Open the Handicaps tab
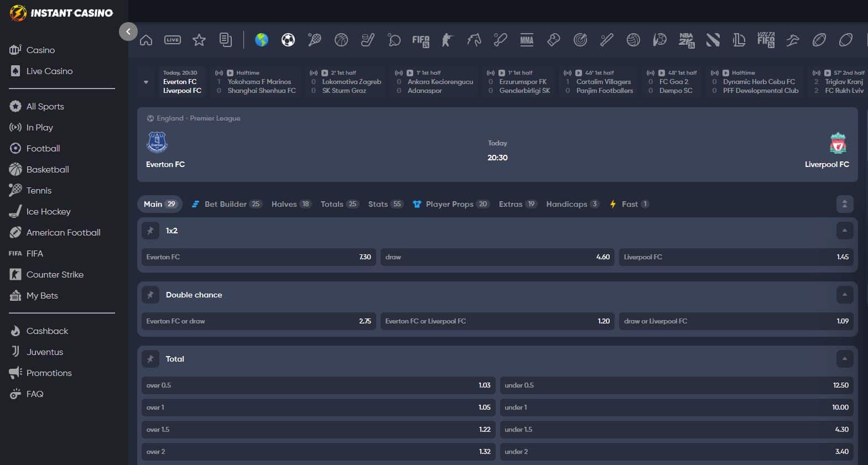This screenshot has width=868, height=465. tap(573, 204)
